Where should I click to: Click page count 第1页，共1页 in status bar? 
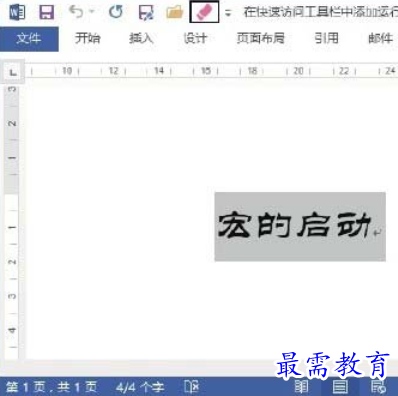click(51, 387)
